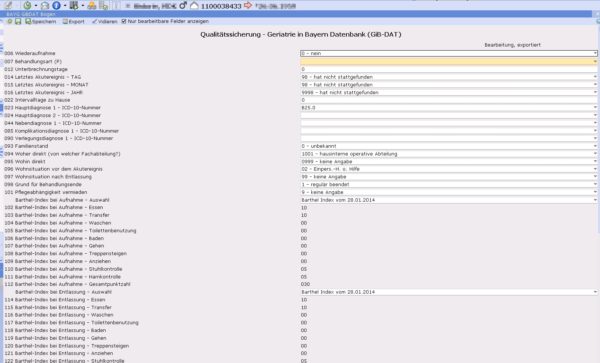Open the Hauptdiagnose 2 ICD-10 dropdown
The height and width of the screenshot is (363, 600).
(448, 115)
